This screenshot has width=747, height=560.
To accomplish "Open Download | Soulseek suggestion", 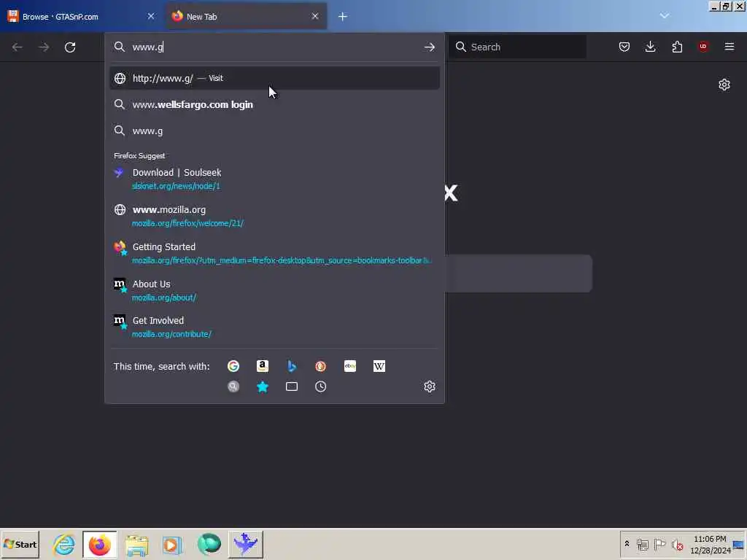I will (x=274, y=179).
